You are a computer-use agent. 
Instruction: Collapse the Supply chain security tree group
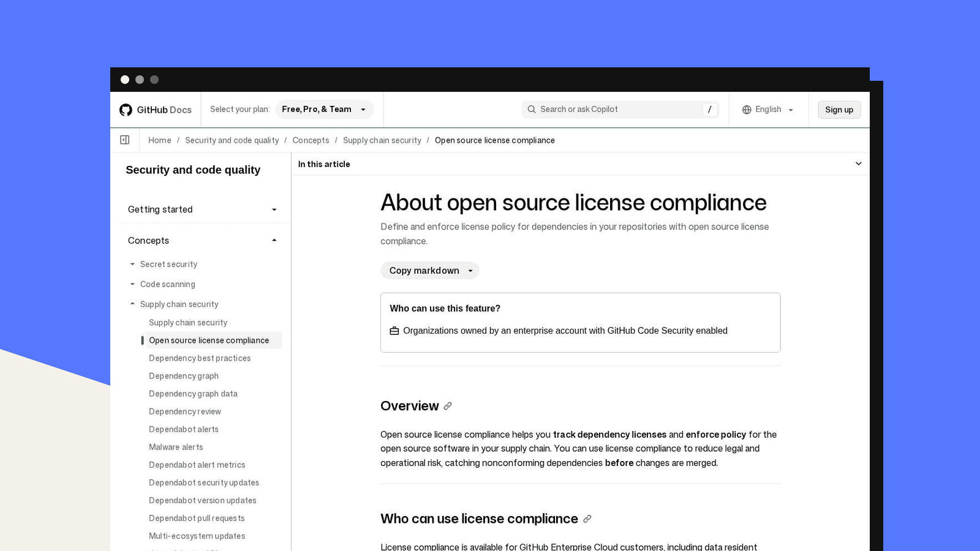pyautogui.click(x=132, y=304)
